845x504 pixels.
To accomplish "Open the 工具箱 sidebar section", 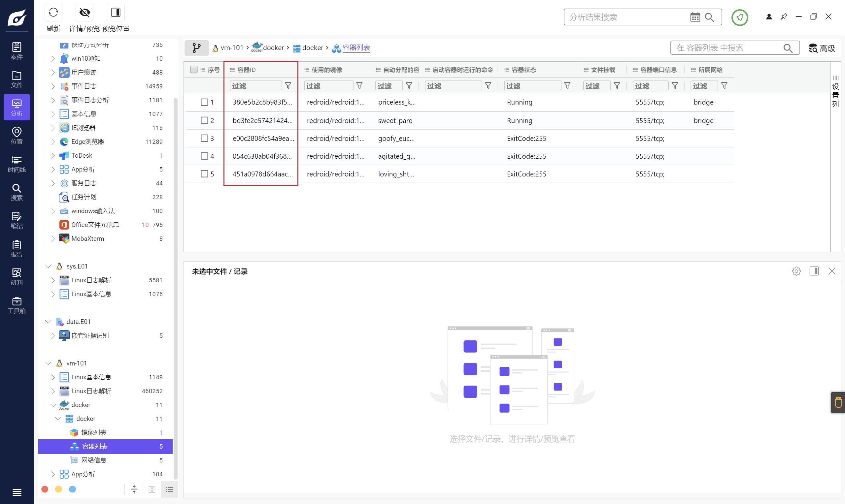I will [17, 305].
